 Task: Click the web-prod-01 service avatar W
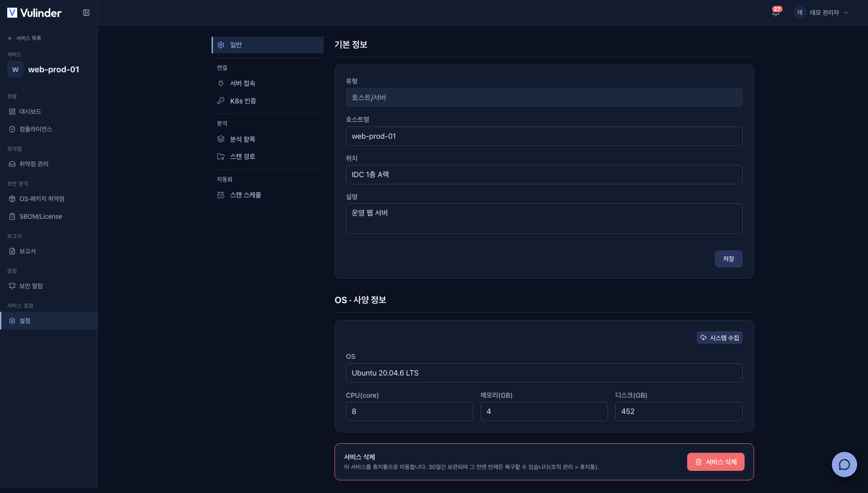point(15,70)
